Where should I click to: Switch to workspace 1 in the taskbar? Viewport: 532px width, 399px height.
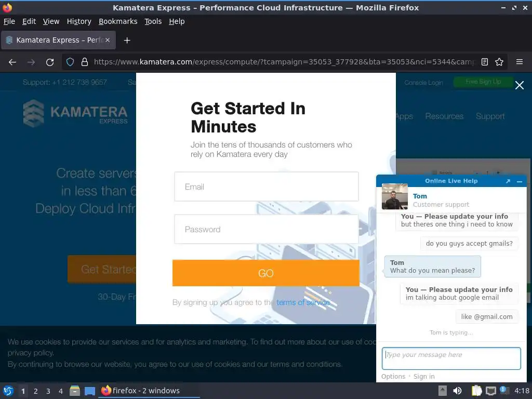[23, 391]
